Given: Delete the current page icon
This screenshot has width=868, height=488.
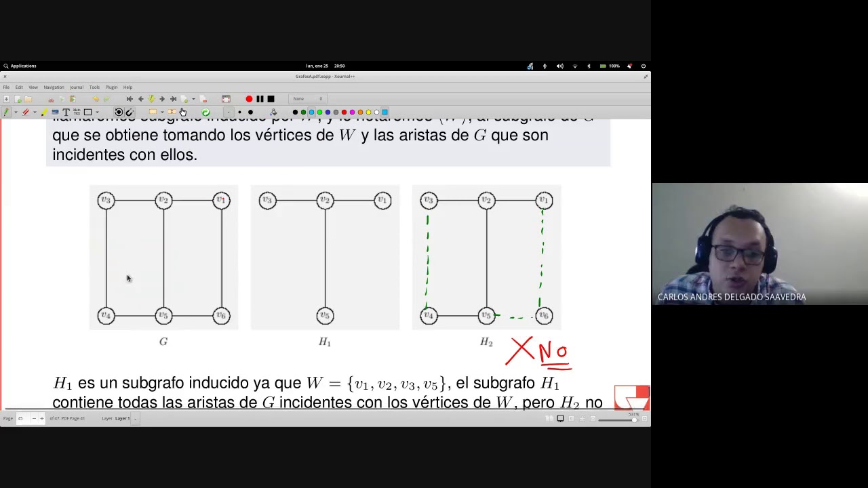Looking at the screenshot, I should (203, 99).
